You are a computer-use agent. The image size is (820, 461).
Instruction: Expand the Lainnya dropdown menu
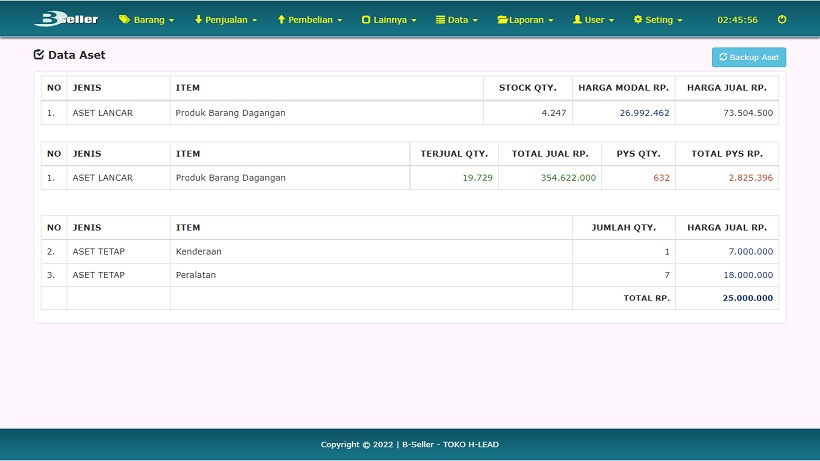click(x=389, y=20)
